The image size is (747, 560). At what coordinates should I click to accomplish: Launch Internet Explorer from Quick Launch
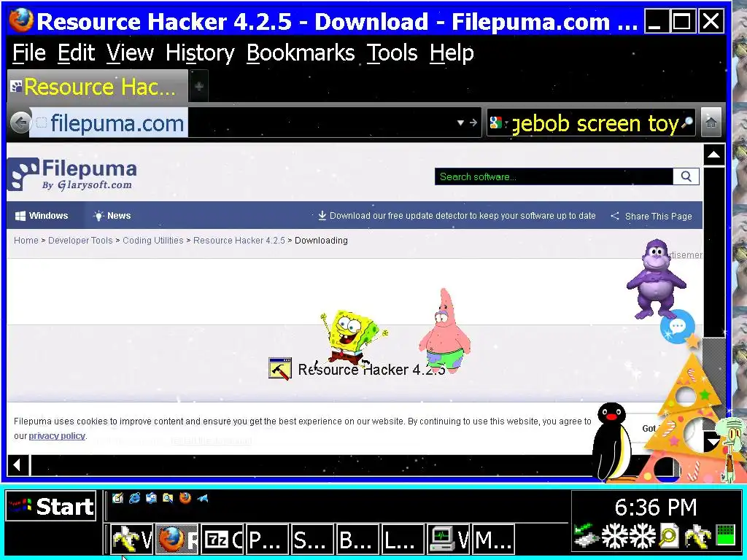(x=135, y=498)
